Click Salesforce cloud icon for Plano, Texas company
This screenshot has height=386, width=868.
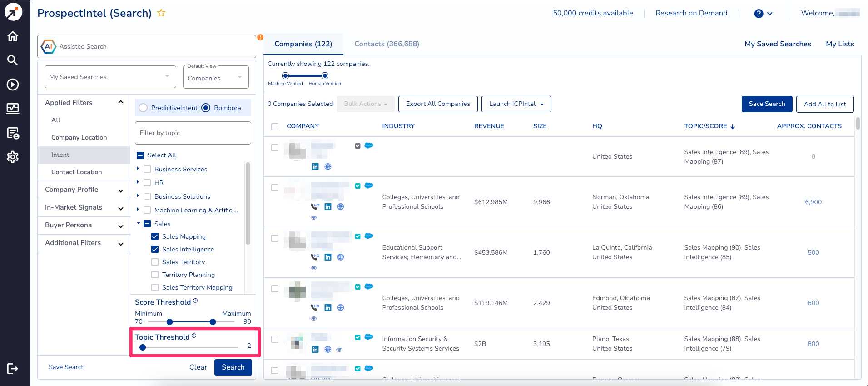pos(369,337)
